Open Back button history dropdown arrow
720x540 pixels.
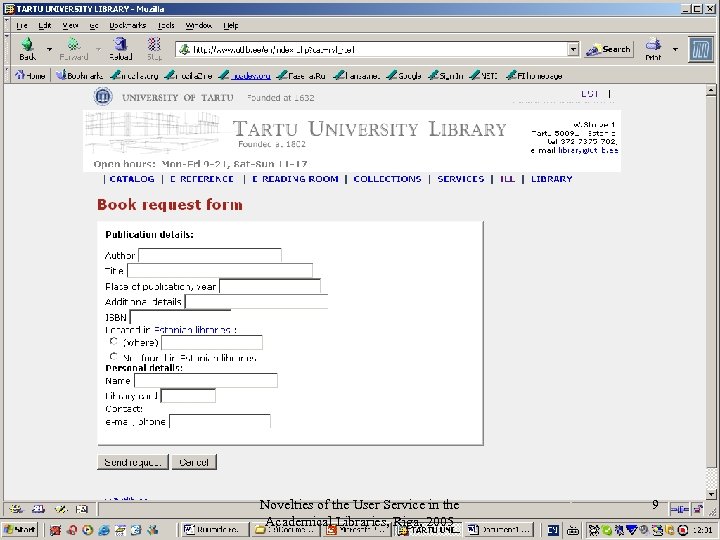click(49, 49)
